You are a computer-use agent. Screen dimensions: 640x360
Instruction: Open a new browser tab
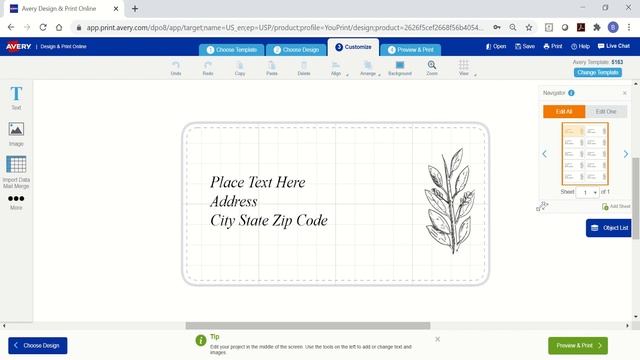(135, 9)
